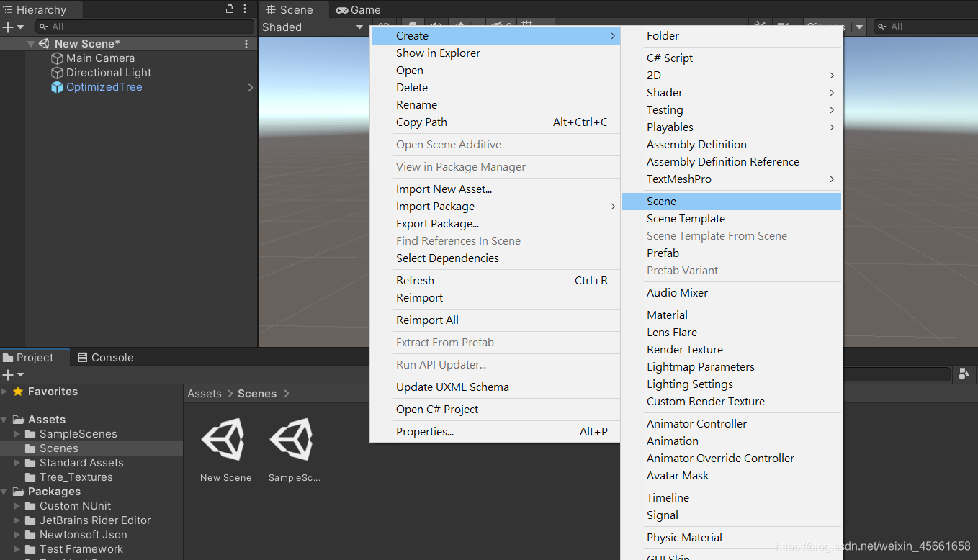Viewport: 978px width, 560px height.
Task: Click Import New Asset... menu entry
Action: click(x=495, y=189)
